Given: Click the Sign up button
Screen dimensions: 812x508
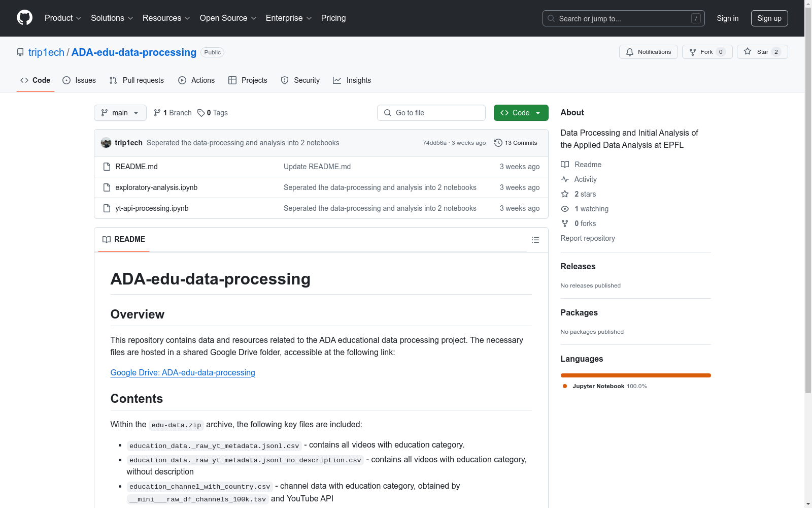Looking at the screenshot, I should (x=769, y=18).
